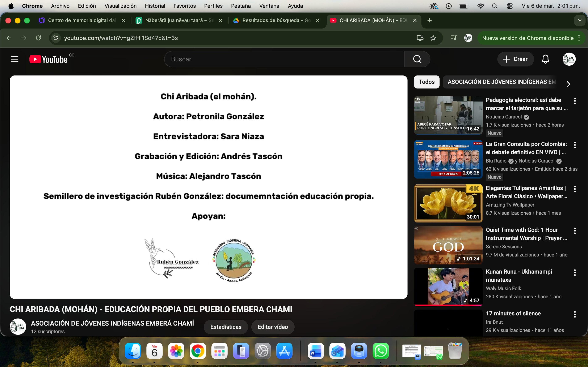Open WhatsApp from the Dock

point(381,351)
